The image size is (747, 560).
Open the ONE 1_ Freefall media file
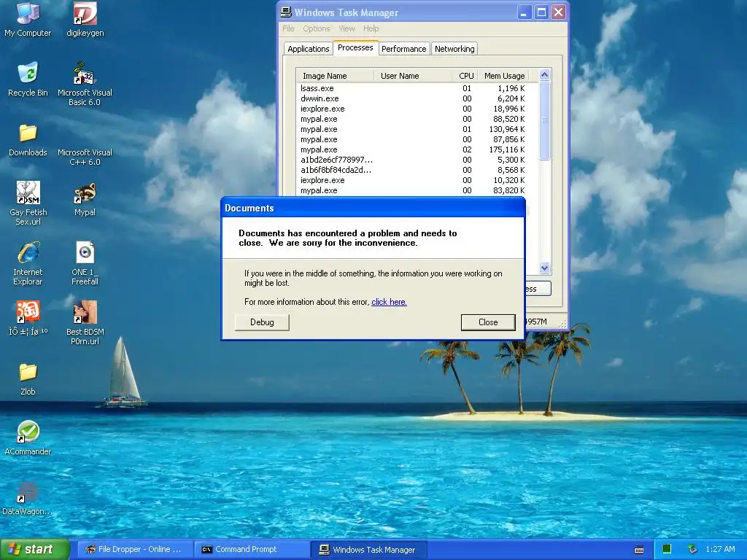(85, 263)
